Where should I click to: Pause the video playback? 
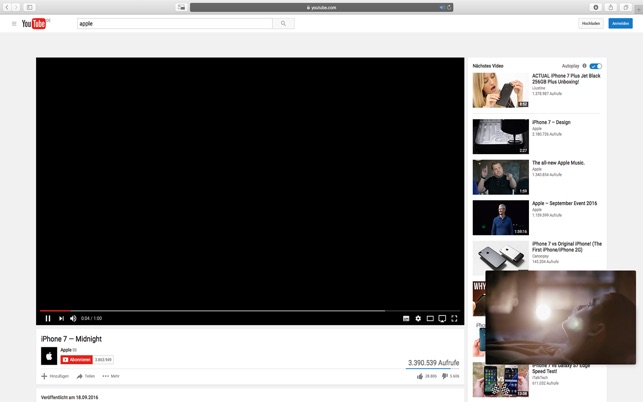48,318
